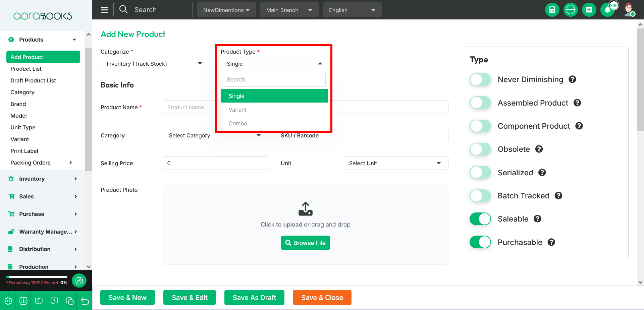Click the SKU / Barcode input field
Viewport: 644px width, 310px height.
click(x=395, y=135)
